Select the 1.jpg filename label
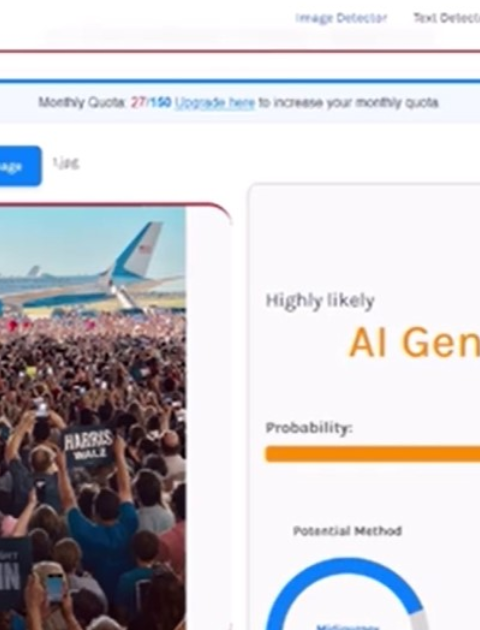The width and height of the screenshot is (480, 630). pos(66,164)
